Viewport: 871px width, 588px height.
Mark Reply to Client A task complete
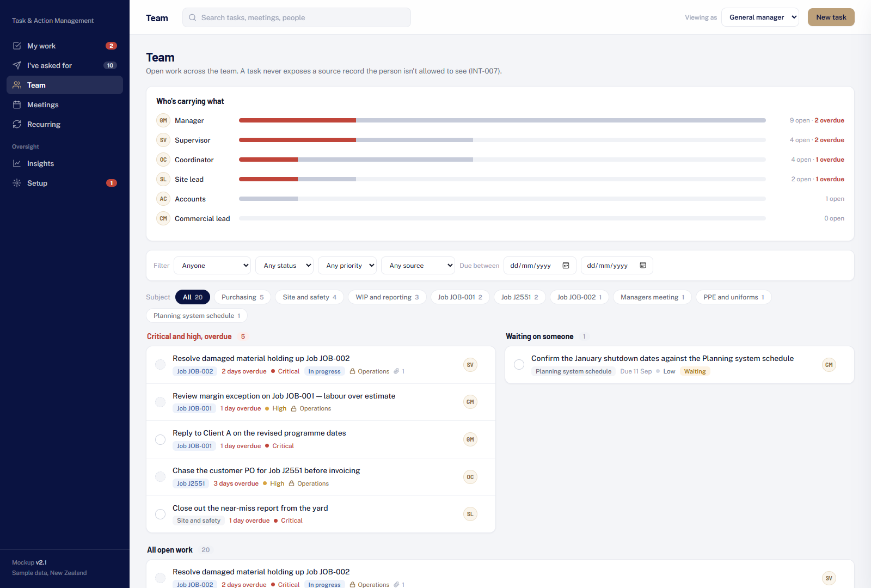160,439
